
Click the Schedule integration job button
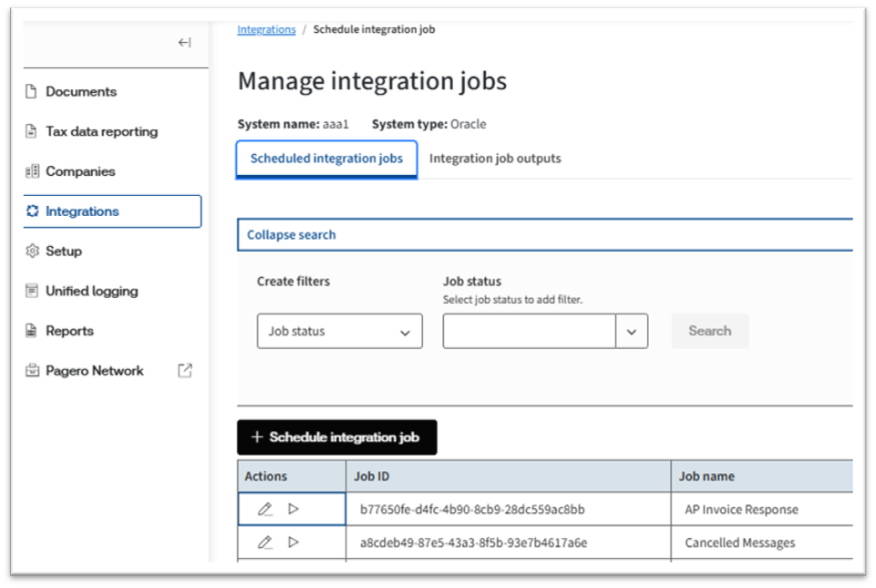click(x=336, y=438)
